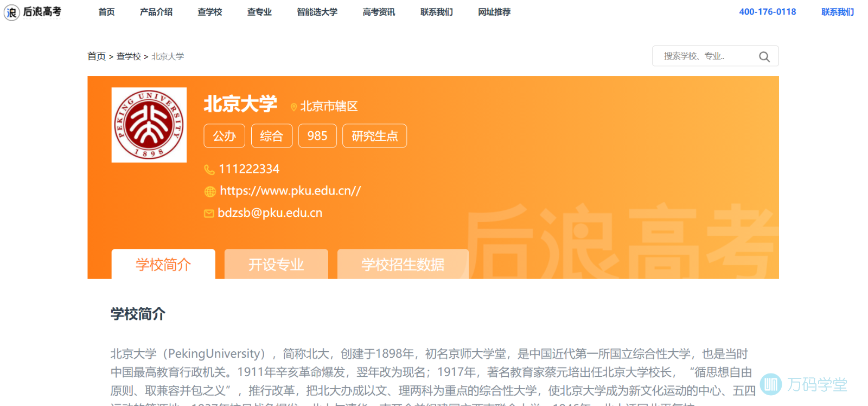The image size is (868, 406).
Task: Click the bdzsb@pku.edu.cn email address
Action: point(270,213)
